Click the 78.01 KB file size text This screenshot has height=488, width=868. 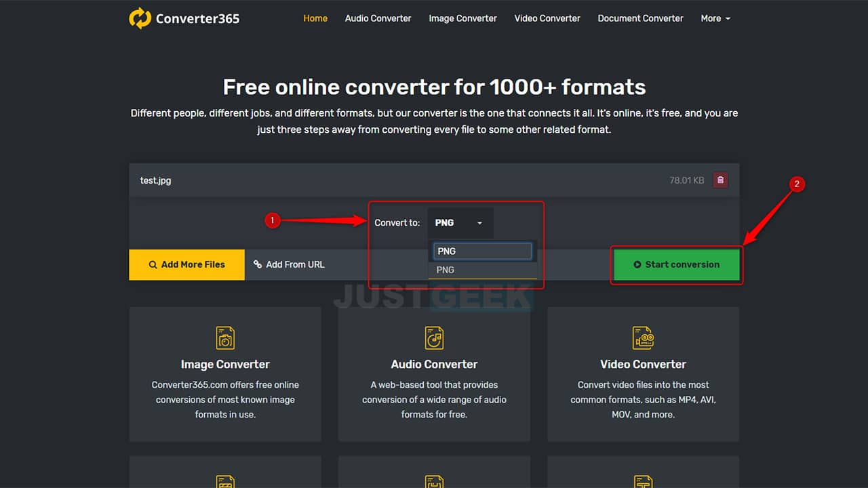(687, 180)
